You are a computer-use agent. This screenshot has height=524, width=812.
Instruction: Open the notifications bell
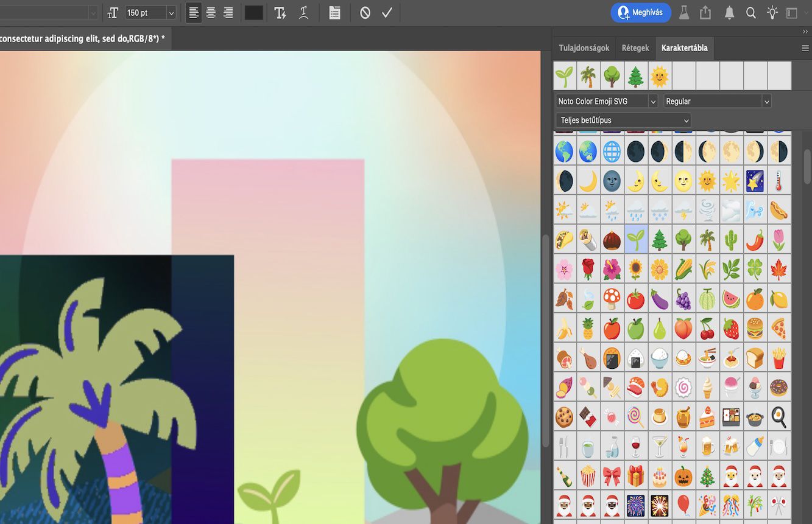click(x=729, y=13)
